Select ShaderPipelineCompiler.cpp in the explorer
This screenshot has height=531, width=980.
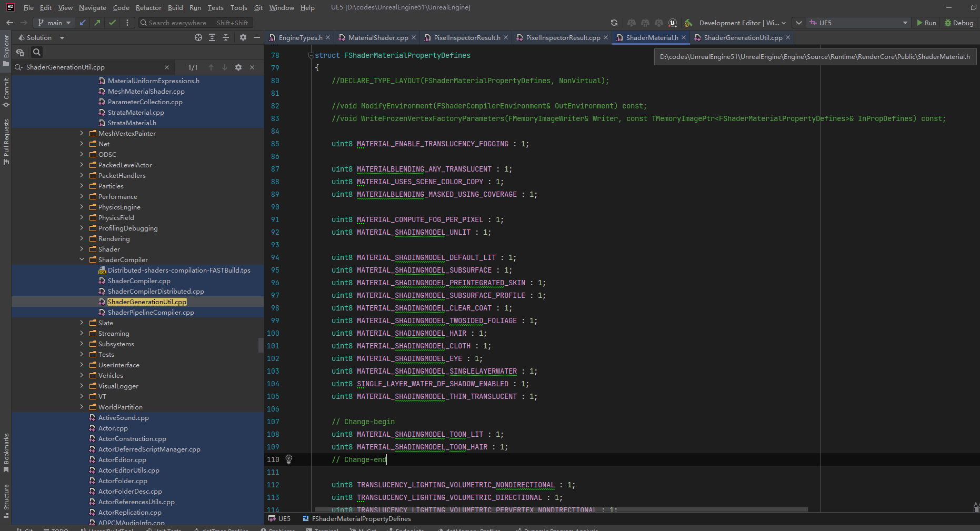tap(151, 312)
